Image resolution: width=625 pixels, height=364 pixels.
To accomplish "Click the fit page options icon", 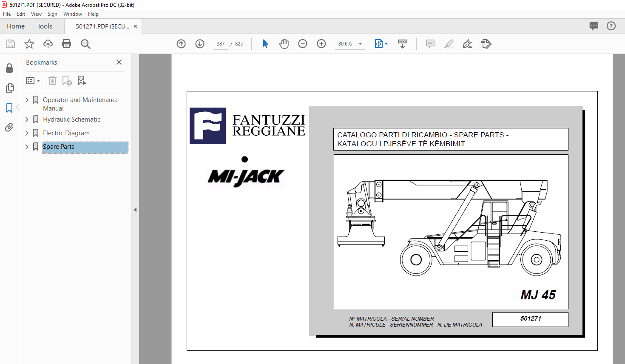I will (x=379, y=44).
